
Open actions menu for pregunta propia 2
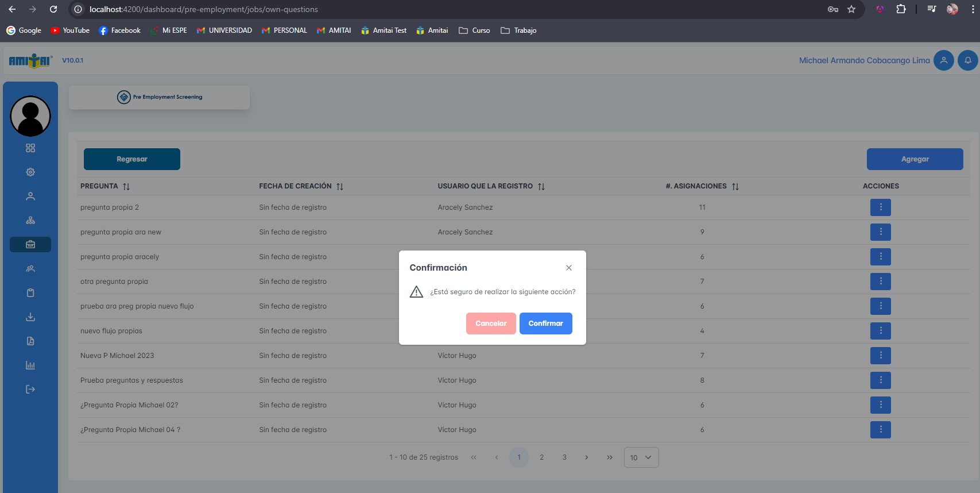point(880,207)
